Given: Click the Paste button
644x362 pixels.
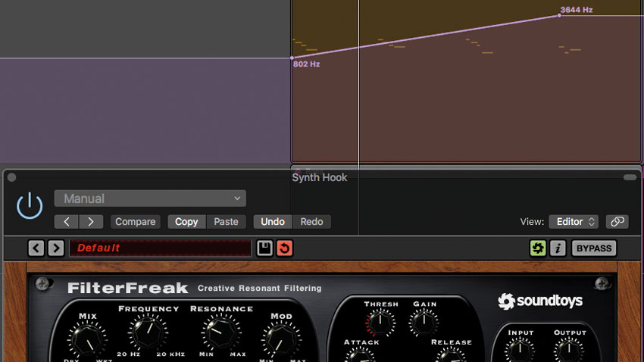Looking at the screenshot, I should coord(226,222).
